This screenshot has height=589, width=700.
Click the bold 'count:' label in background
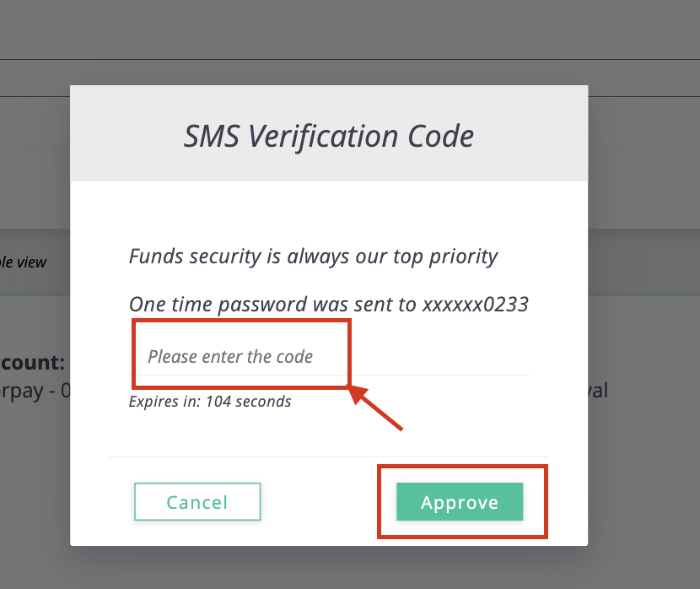(x=33, y=362)
